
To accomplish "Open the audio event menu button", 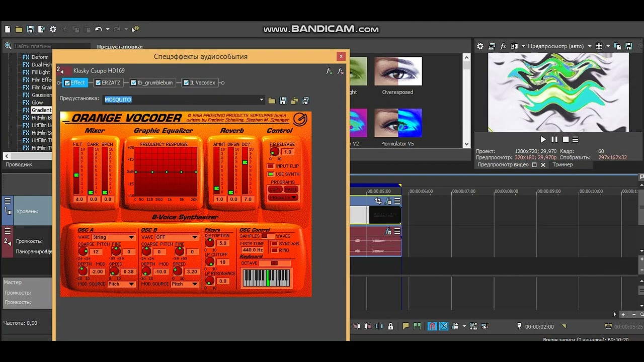I will (x=397, y=231).
